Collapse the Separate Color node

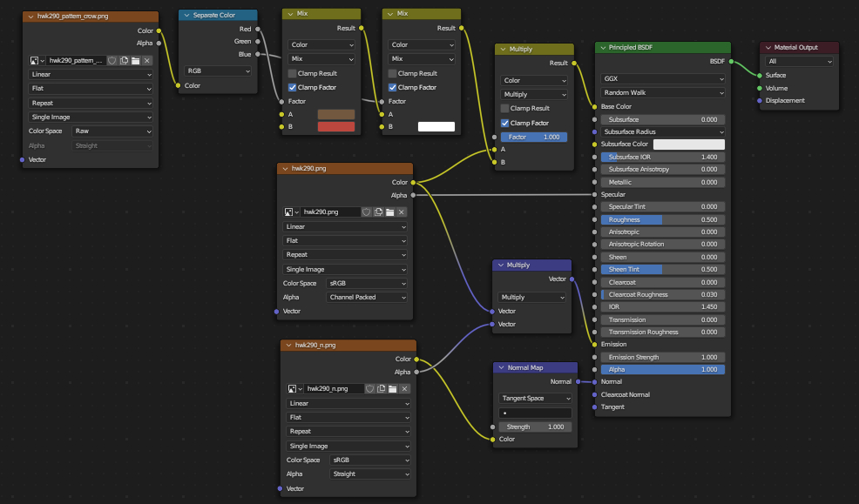click(x=186, y=15)
